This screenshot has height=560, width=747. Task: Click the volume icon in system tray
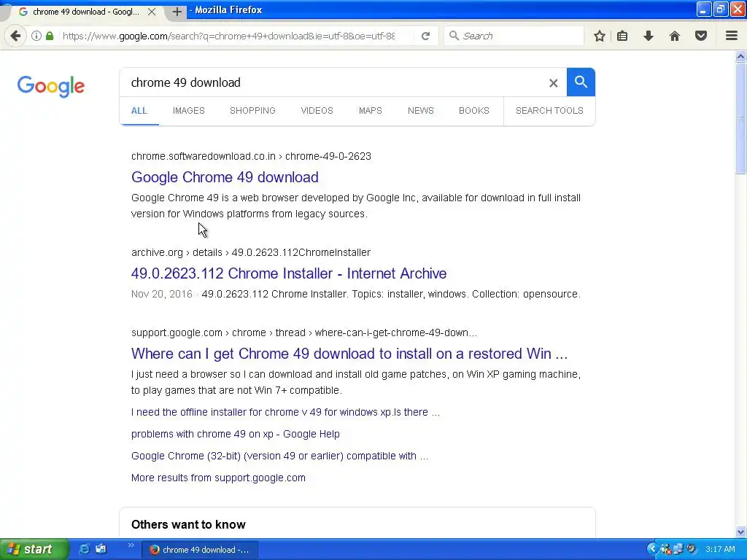[692, 549]
